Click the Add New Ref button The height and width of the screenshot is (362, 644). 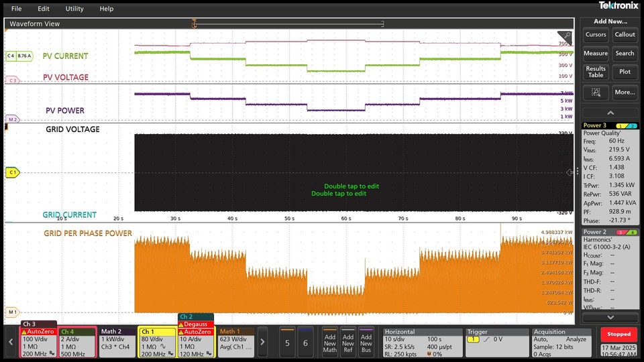(x=348, y=342)
